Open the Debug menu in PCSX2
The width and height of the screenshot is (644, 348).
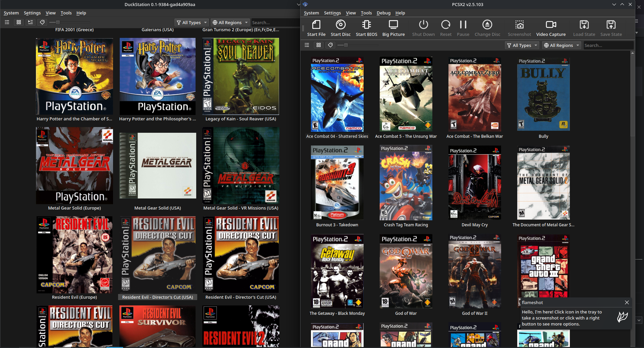click(x=383, y=13)
